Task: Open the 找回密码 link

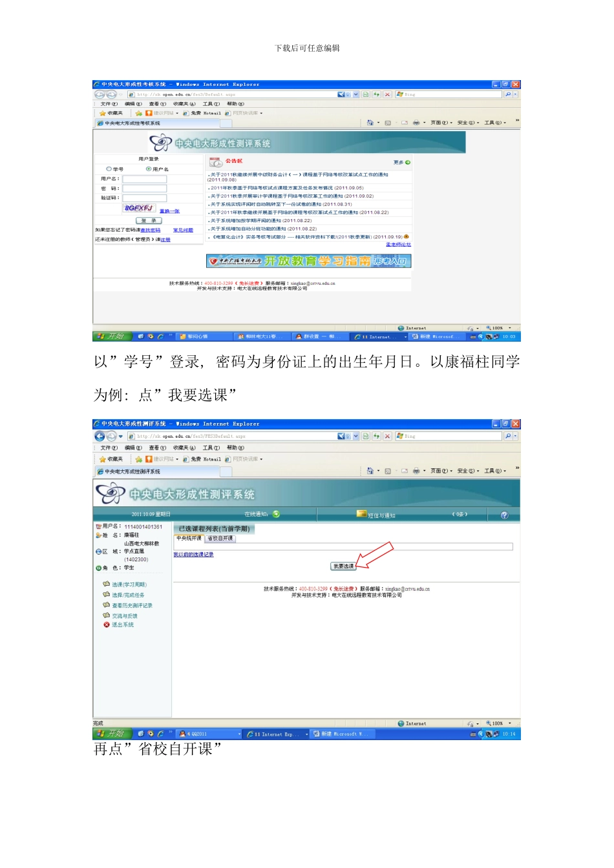Action: [150, 230]
